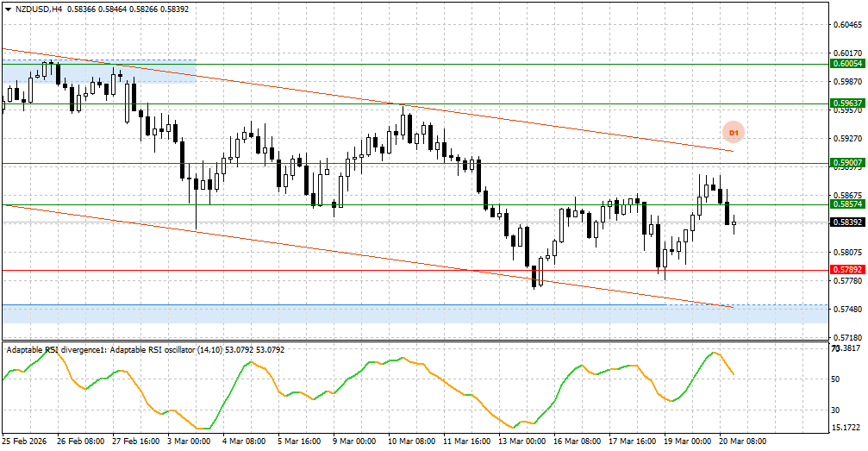Click the 16 Mar 08:00 time label

point(578,442)
